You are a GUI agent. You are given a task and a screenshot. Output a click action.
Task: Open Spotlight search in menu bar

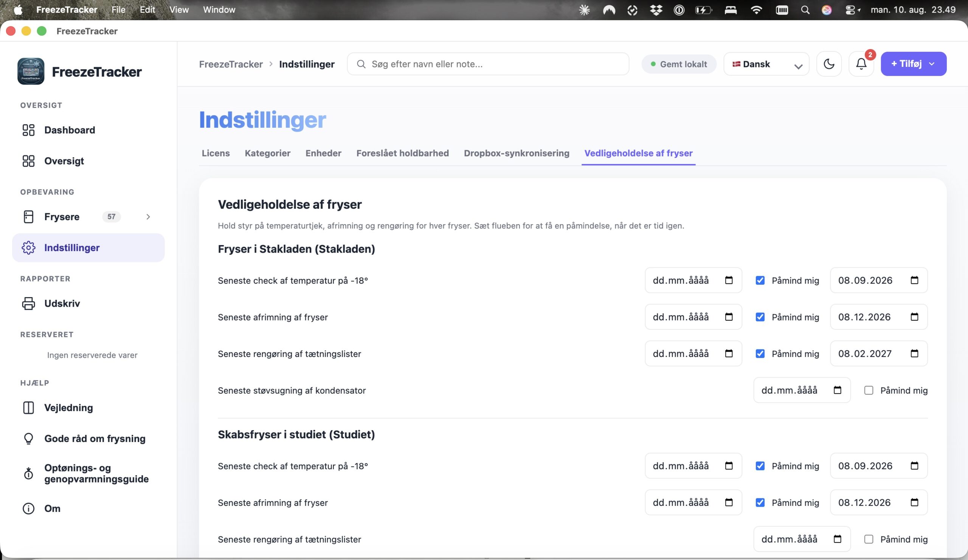pos(805,10)
